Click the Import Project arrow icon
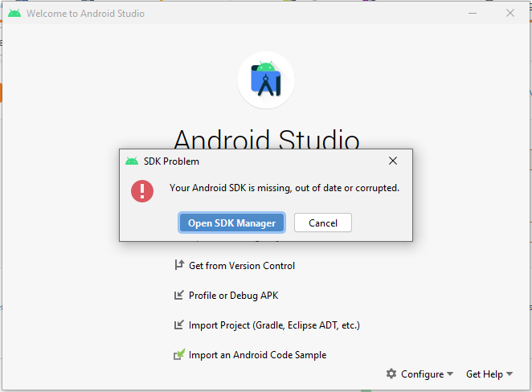 pyautogui.click(x=179, y=325)
